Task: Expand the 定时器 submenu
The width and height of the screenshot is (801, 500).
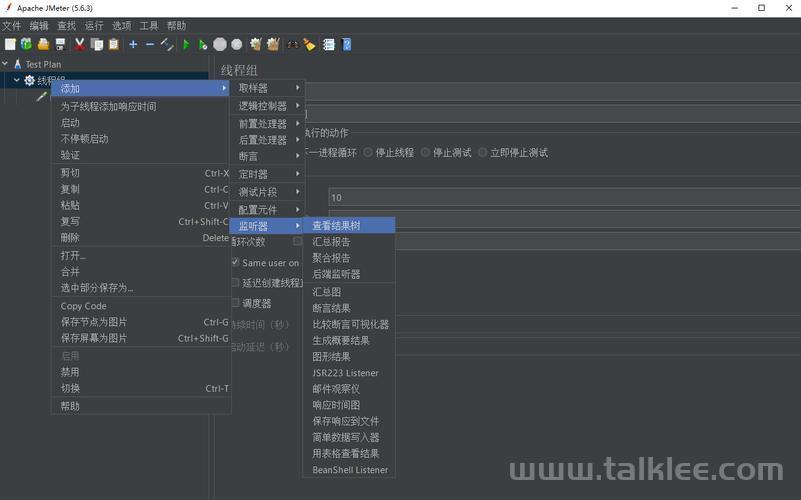Action: (268, 174)
